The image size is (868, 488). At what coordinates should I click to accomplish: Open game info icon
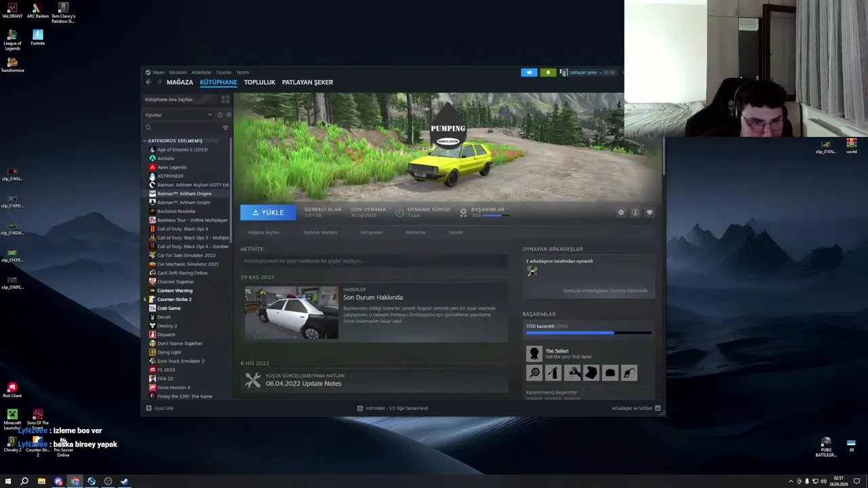[x=635, y=213]
